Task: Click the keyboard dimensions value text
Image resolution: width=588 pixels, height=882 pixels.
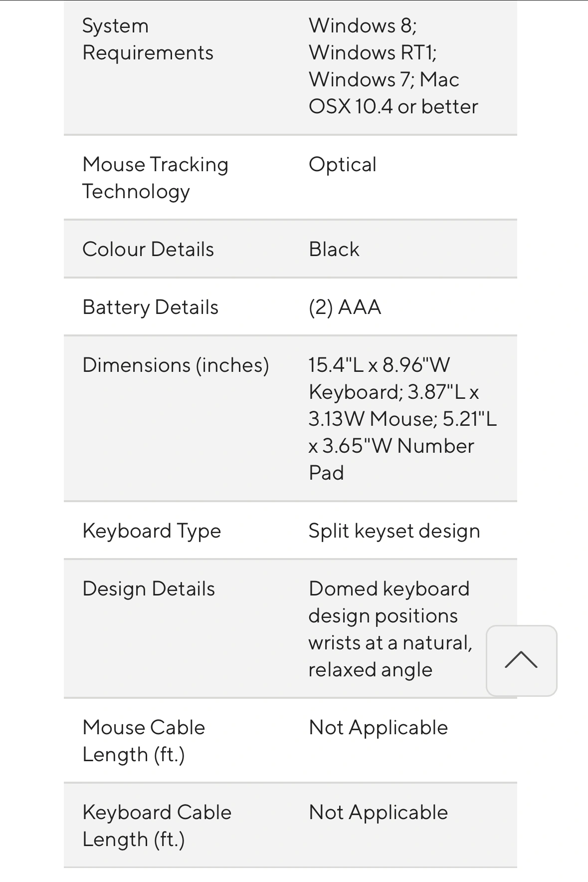Action: point(379,378)
